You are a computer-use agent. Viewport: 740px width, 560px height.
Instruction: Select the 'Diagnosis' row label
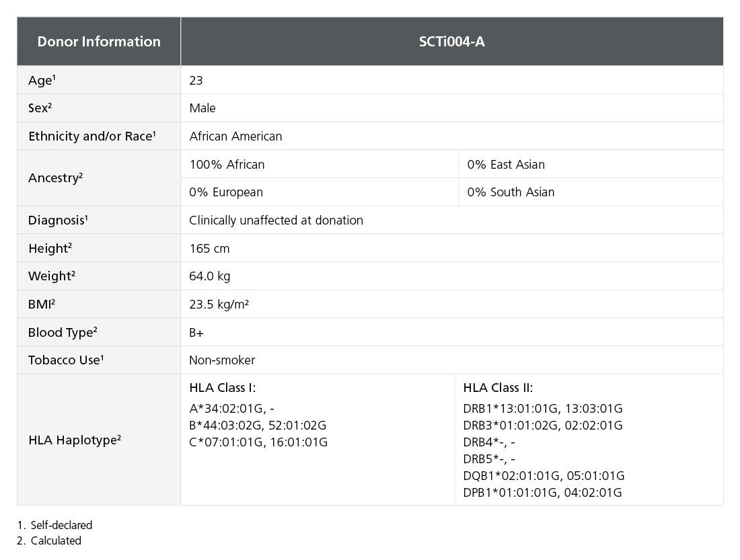click(x=58, y=221)
